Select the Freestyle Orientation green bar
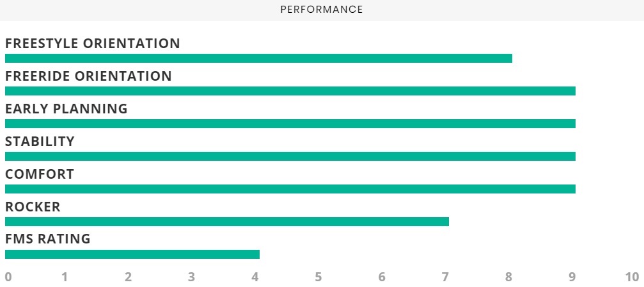The width and height of the screenshot is (644, 287). (259, 58)
